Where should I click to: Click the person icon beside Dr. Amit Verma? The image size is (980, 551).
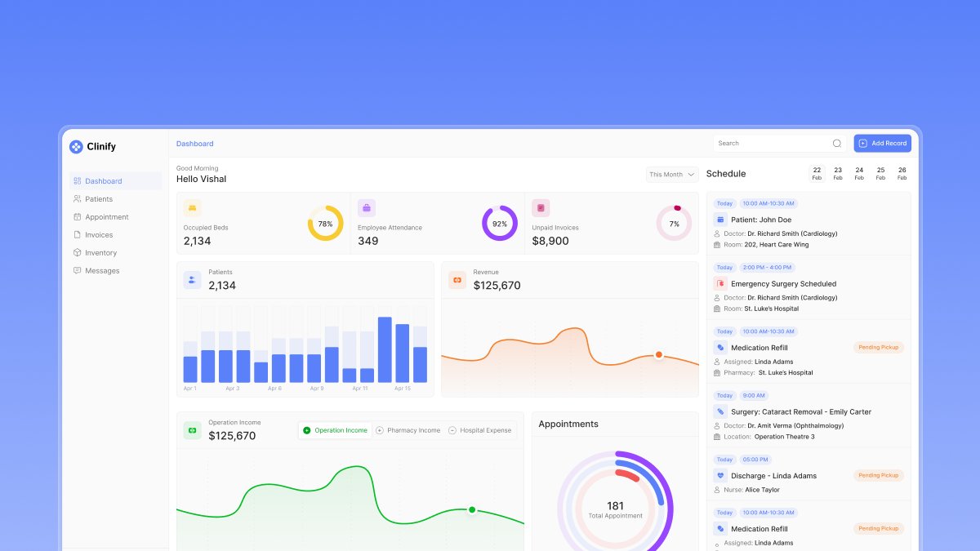[x=717, y=426]
